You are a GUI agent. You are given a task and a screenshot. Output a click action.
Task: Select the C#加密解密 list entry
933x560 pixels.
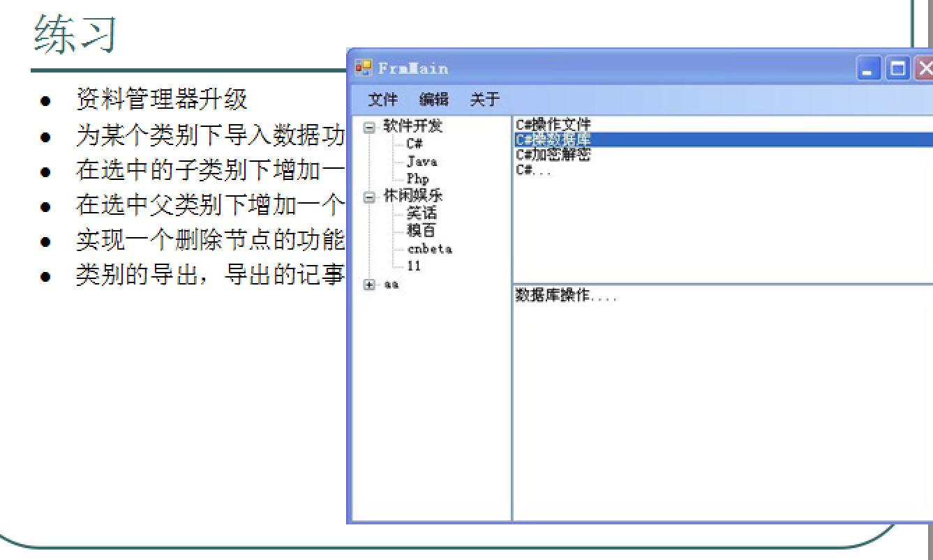[x=553, y=155]
